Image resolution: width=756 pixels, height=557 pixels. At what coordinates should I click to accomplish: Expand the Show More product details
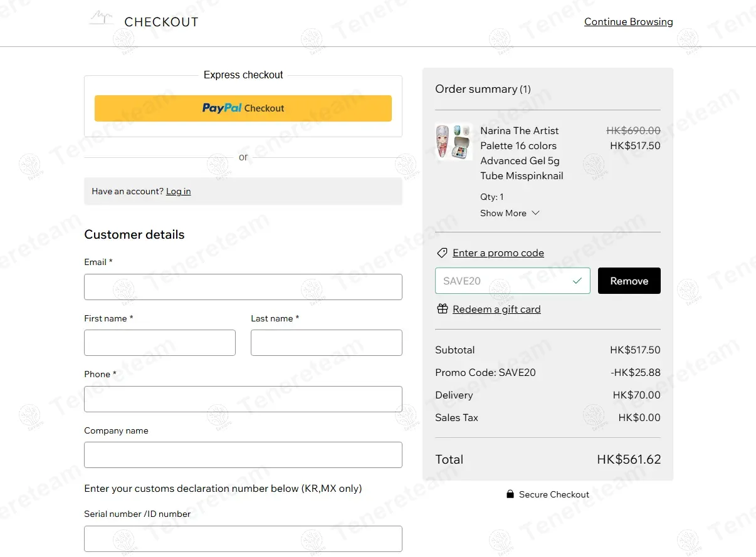tap(503, 213)
